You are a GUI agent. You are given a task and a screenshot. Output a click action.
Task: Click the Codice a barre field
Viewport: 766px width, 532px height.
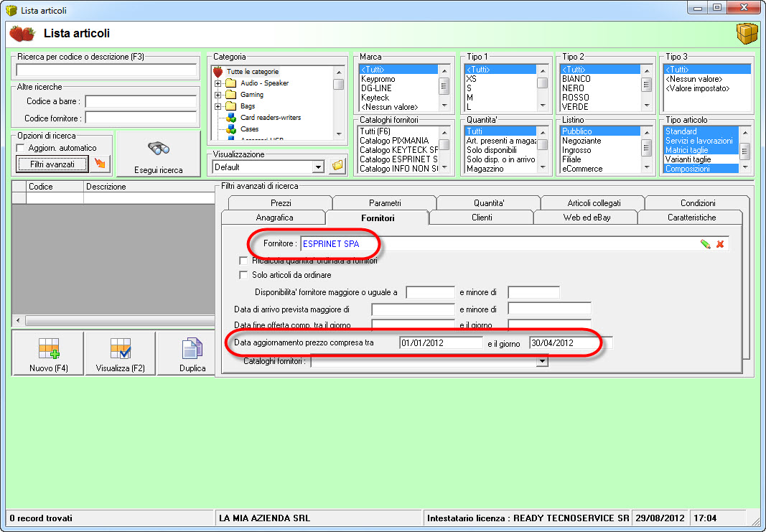point(141,101)
